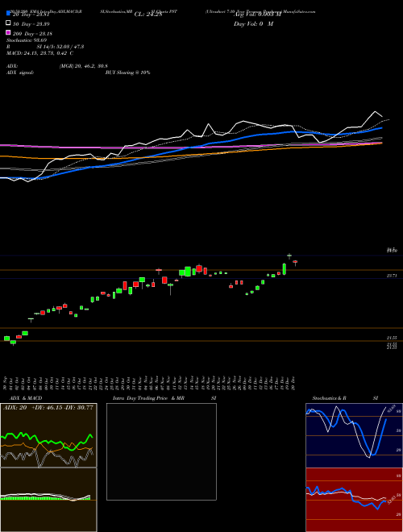The width and height of the screenshot is (403, 532).
Task: Click the 'CL: 24.28' closing price label
Action: point(148,15)
